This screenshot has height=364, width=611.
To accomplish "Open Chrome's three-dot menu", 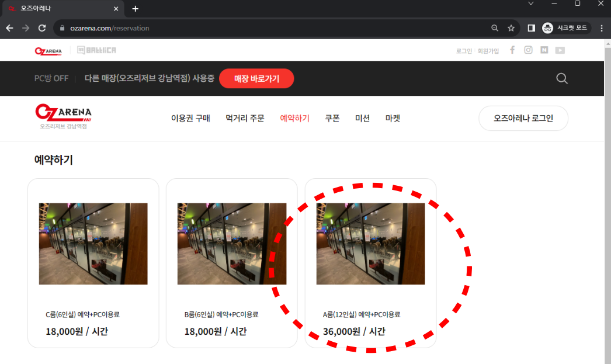I will [x=602, y=28].
